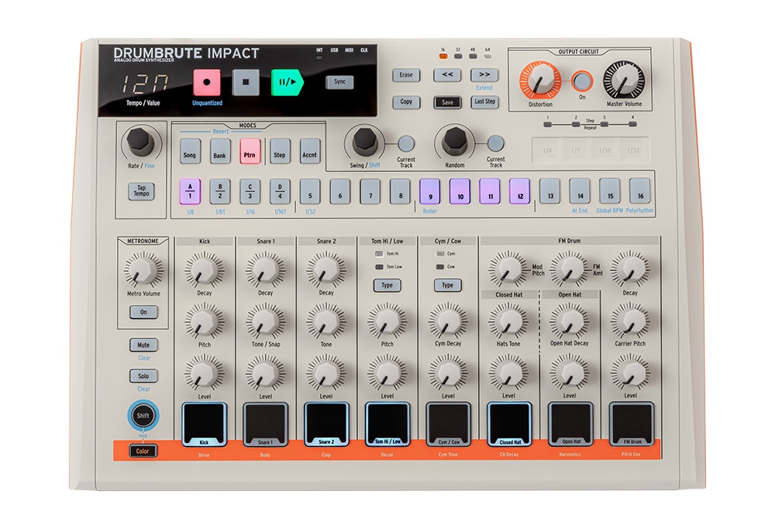Select step button A/1
Screen dimensions: 775x532
[x=190, y=191]
